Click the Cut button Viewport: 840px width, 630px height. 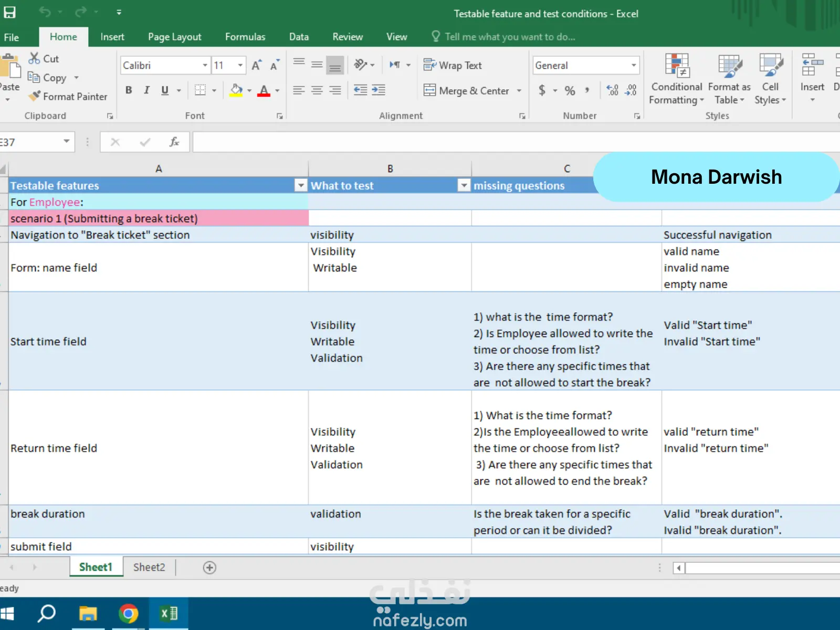(x=44, y=58)
